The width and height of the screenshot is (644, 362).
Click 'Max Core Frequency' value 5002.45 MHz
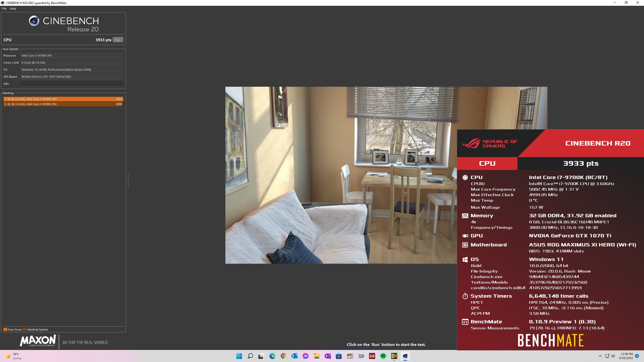[554, 189]
